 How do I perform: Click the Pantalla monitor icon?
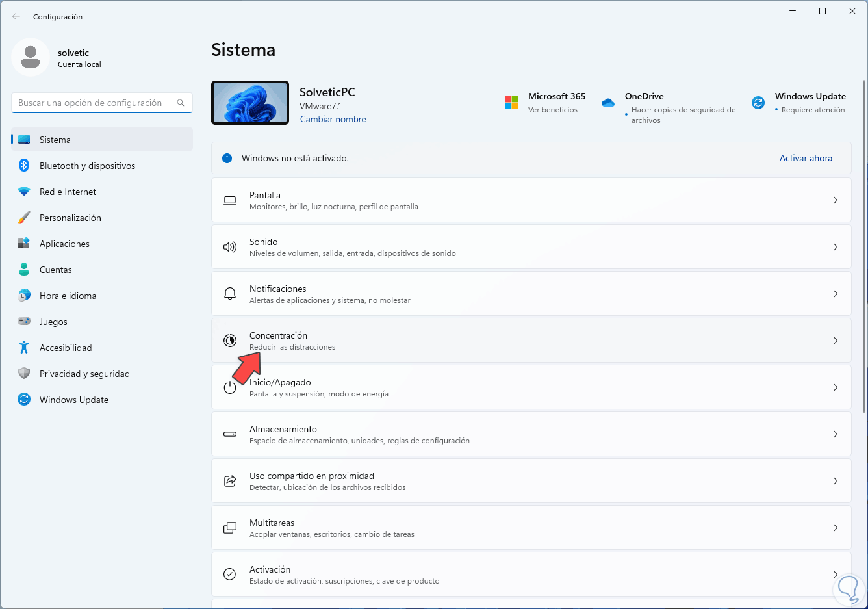230,200
